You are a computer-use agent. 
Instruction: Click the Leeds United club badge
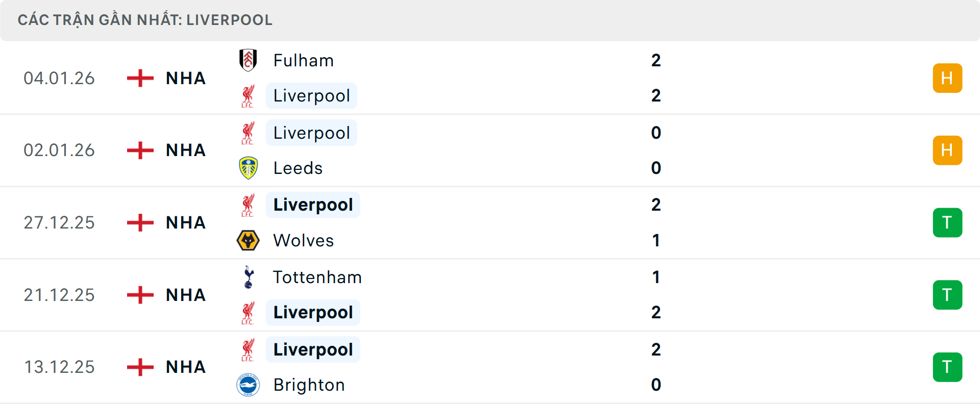pyautogui.click(x=249, y=168)
